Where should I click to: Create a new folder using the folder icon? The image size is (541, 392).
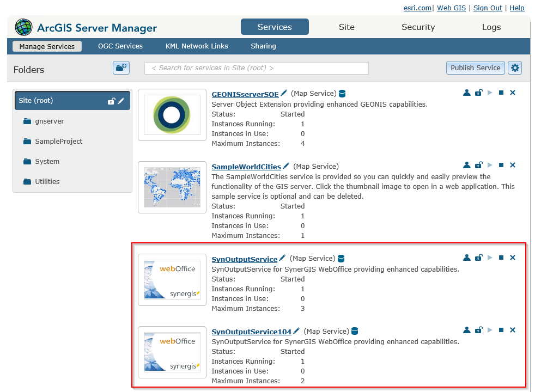[x=121, y=68]
